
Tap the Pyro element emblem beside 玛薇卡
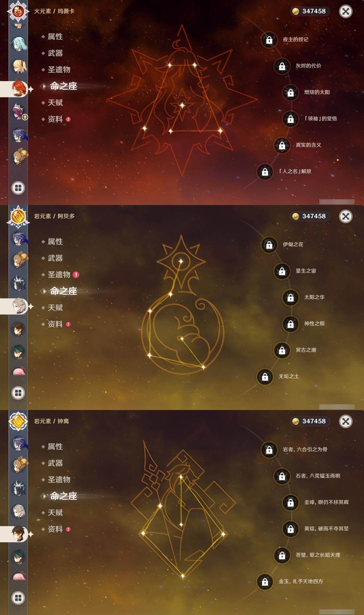[18, 11]
